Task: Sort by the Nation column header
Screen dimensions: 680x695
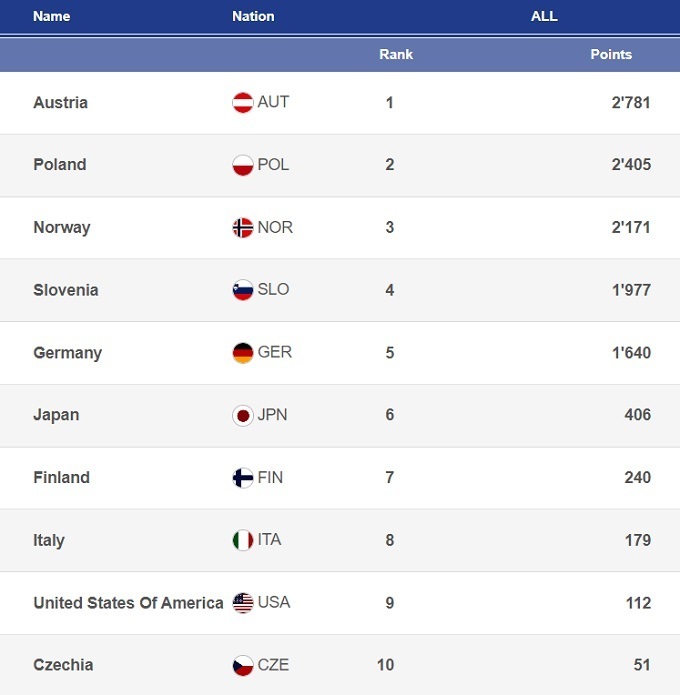Action: click(253, 16)
